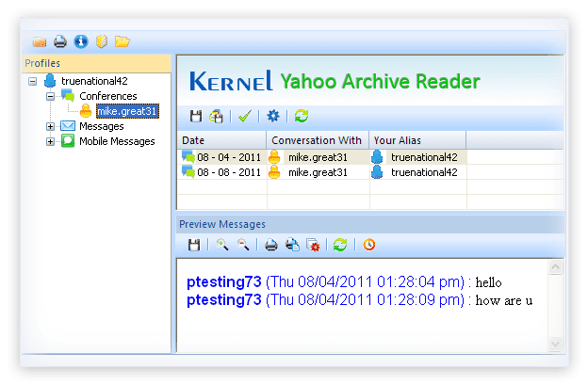This screenshot has height=385, width=588.
Task: Collapse the truenational42 profile node
Action: click(33, 81)
